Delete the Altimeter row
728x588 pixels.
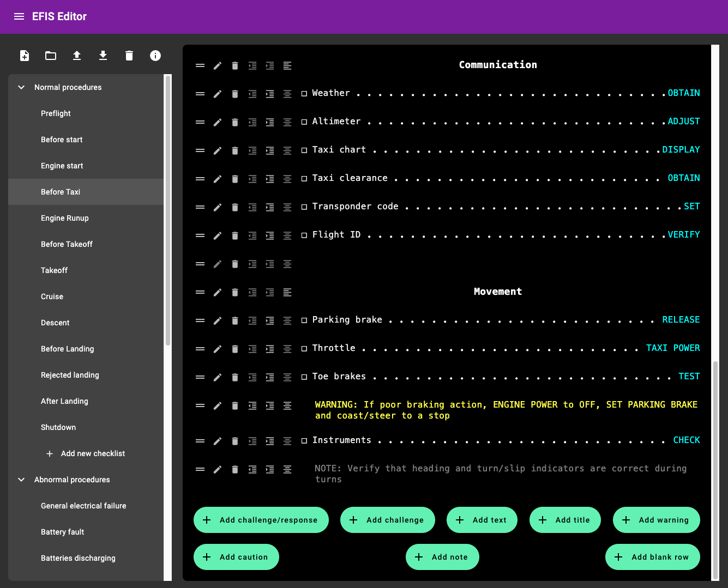[x=235, y=122]
